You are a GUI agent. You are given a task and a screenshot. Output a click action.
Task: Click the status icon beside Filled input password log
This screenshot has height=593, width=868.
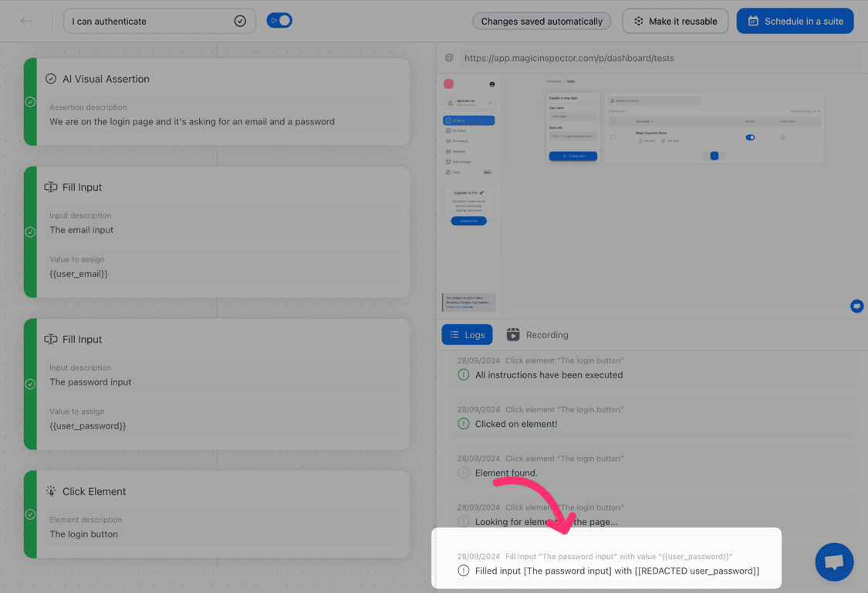(x=464, y=571)
